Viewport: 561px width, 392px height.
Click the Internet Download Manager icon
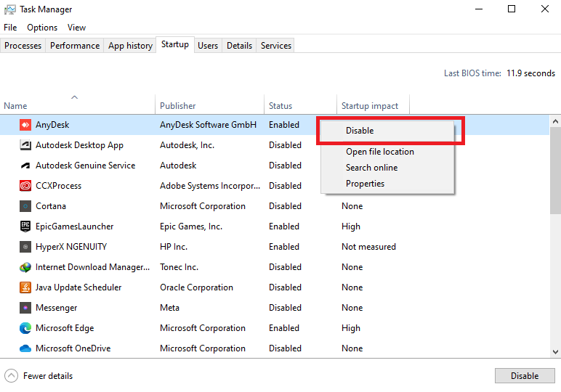coord(25,267)
